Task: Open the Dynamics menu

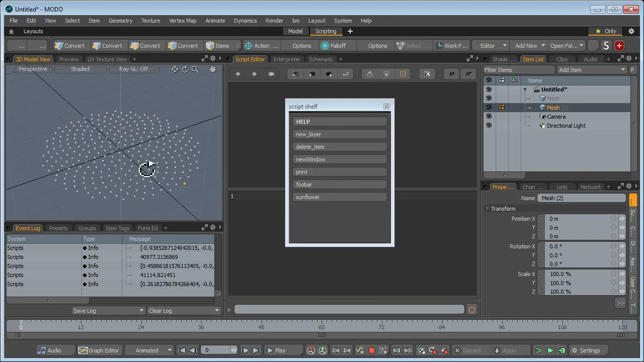Action: point(245,21)
